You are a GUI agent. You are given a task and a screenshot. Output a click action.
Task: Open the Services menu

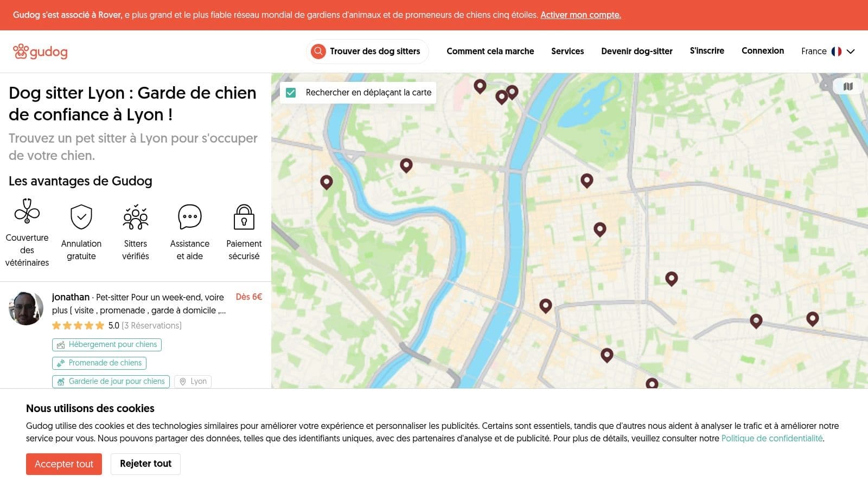567,52
